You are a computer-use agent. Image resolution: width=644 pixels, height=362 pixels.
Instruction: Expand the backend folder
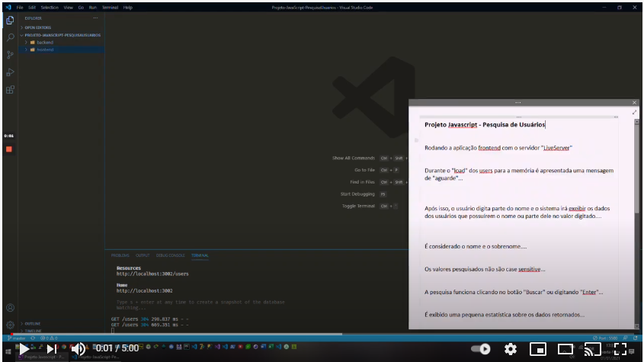point(62,43)
